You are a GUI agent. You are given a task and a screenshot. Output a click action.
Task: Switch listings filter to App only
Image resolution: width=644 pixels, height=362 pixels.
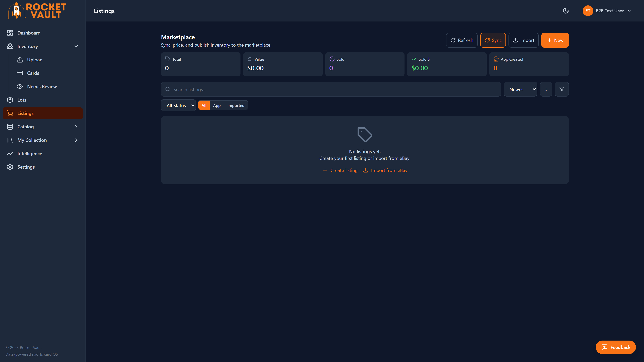tap(217, 105)
